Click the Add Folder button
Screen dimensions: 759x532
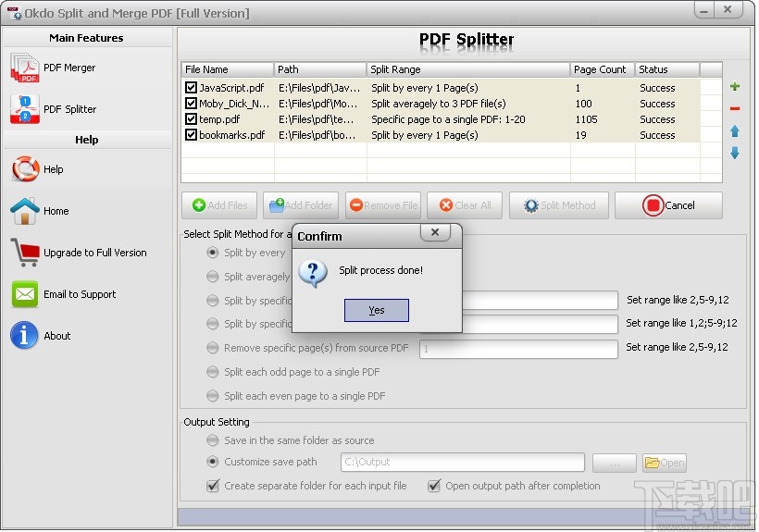pyautogui.click(x=301, y=205)
